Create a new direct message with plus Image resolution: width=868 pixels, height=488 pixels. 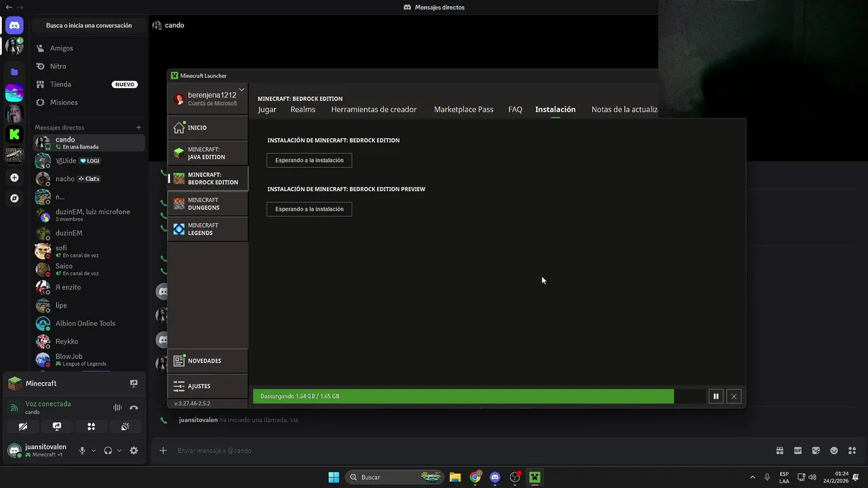pos(138,127)
